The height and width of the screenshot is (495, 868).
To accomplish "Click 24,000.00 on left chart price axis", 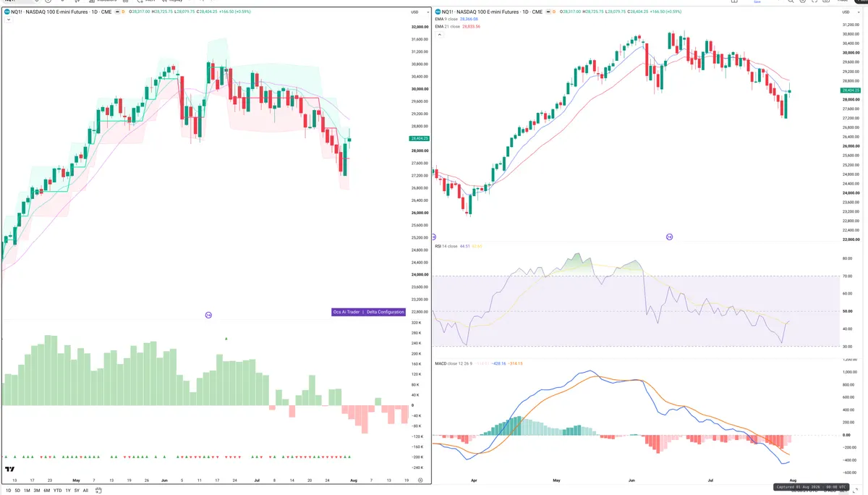I will [x=420, y=275].
